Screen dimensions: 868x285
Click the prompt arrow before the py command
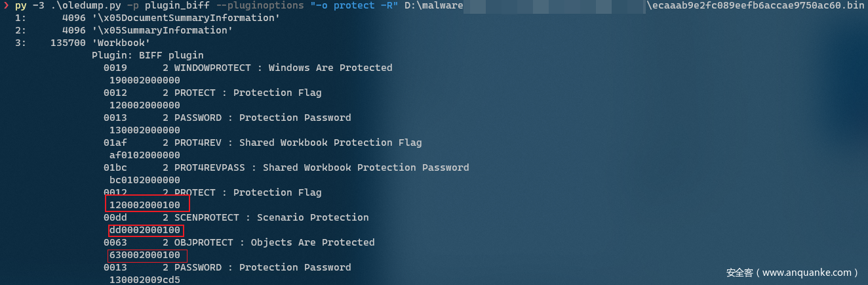tap(6, 6)
